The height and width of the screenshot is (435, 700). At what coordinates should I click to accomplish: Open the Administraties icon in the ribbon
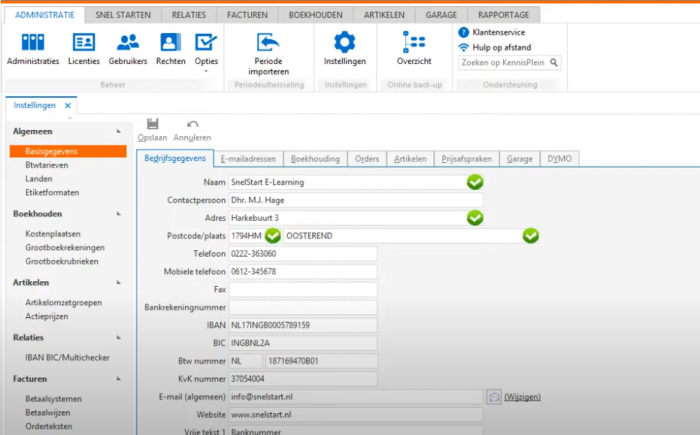tap(33, 42)
